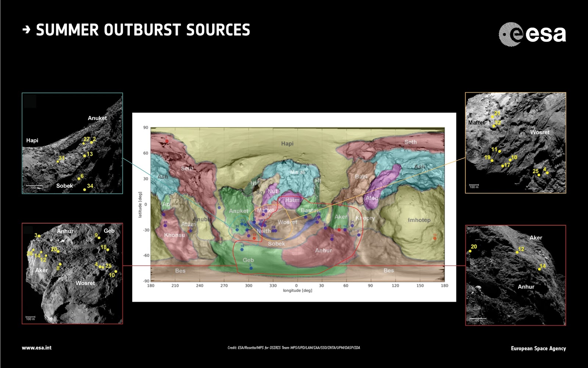The width and height of the screenshot is (588, 368).
Task: Click the Khonsu region on the map
Action: click(175, 235)
